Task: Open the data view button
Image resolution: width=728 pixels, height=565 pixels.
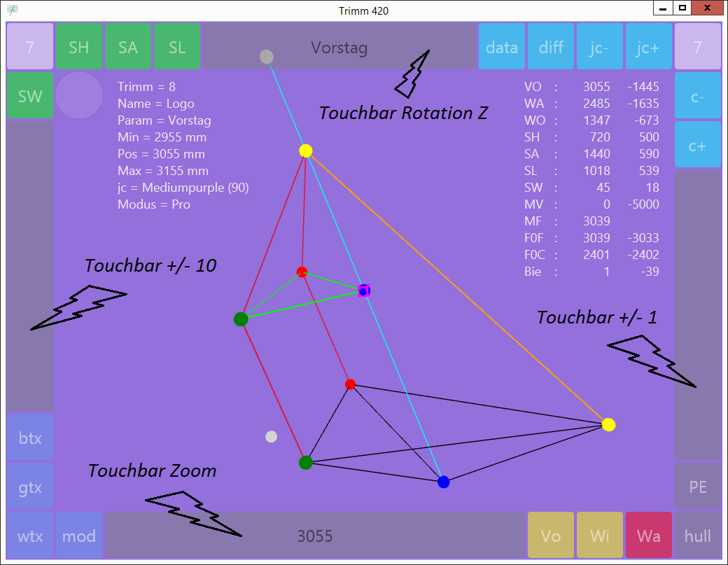Action: tap(502, 47)
